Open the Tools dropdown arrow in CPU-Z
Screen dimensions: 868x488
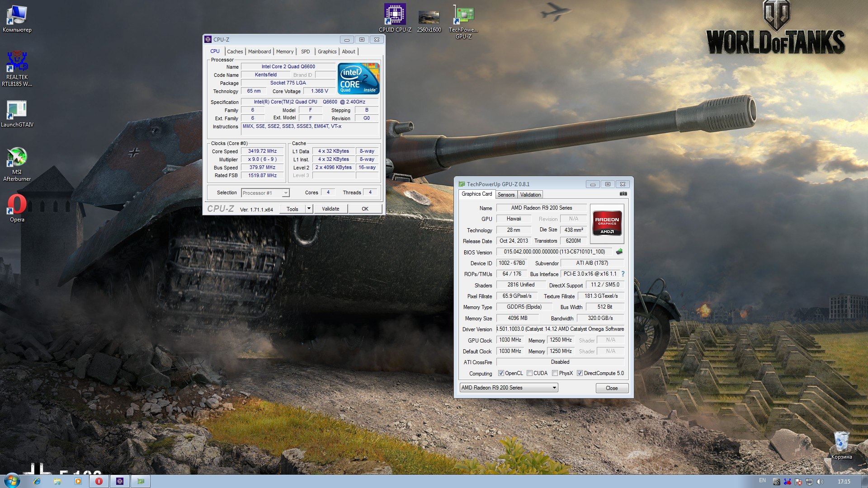click(309, 209)
